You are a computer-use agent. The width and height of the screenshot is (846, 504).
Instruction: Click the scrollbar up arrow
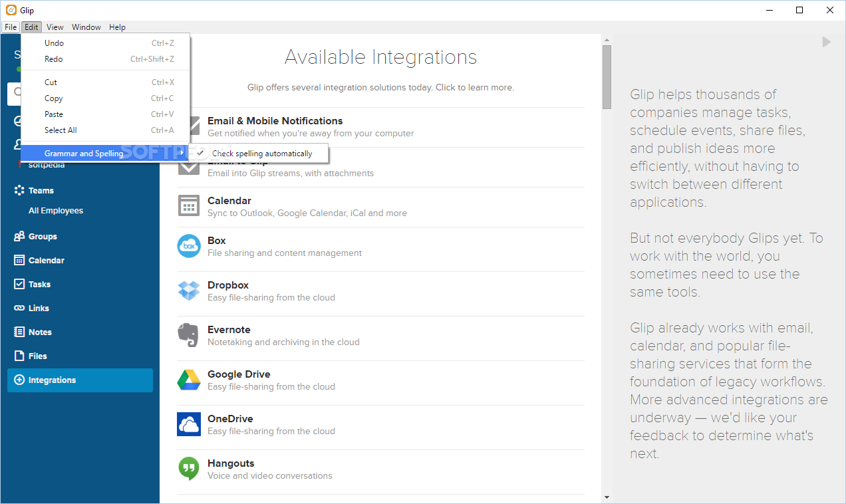(607, 40)
